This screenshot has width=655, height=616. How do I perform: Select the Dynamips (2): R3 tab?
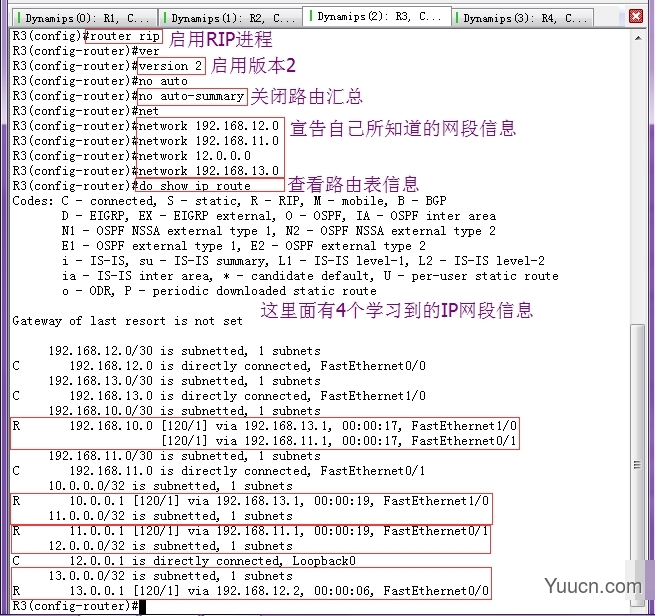pyautogui.click(x=377, y=17)
